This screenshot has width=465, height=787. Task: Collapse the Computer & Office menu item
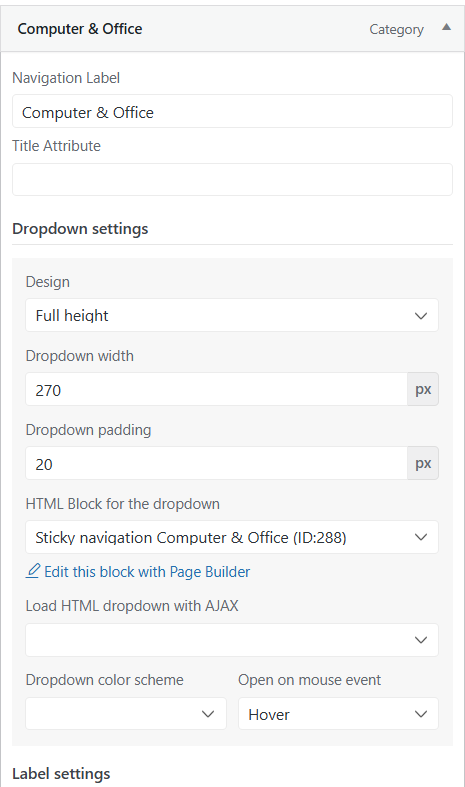[x=446, y=28]
